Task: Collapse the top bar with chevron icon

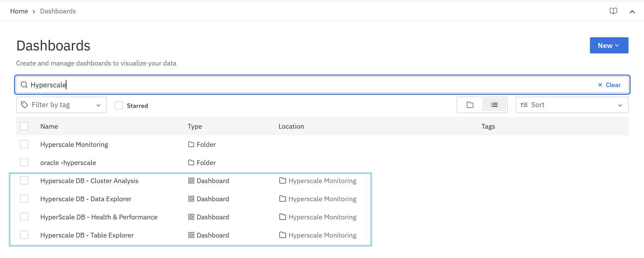Action: 632,12
